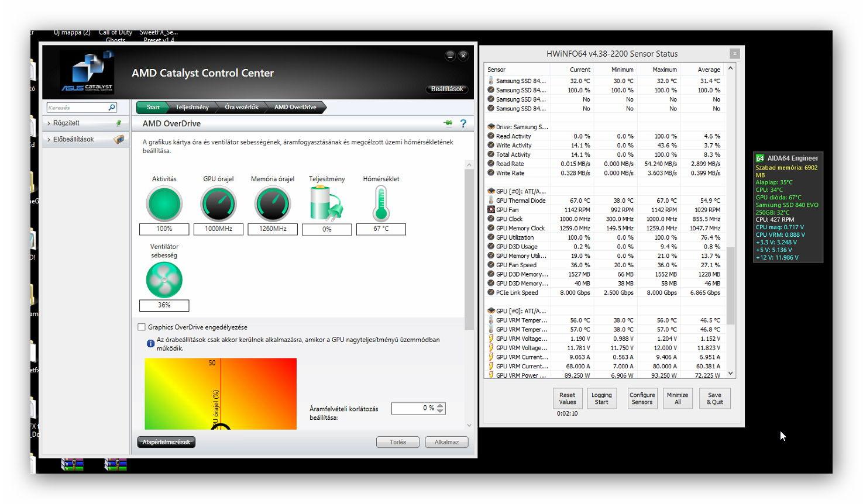
Task: Open the Beállítások menu button
Action: [x=447, y=89]
